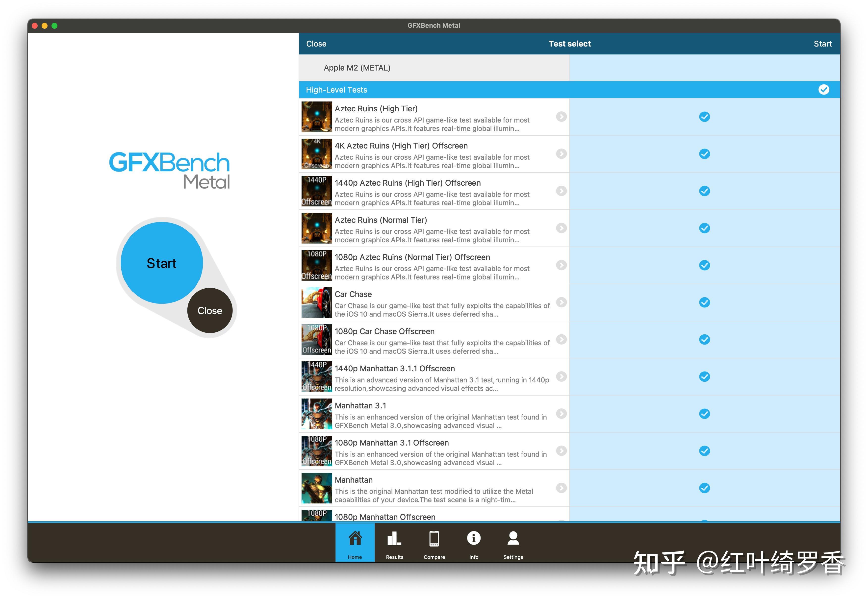Toggle all High-Level Tests checkmark
Viewport: 868px width, 599px height.
[x=824, y=90]
